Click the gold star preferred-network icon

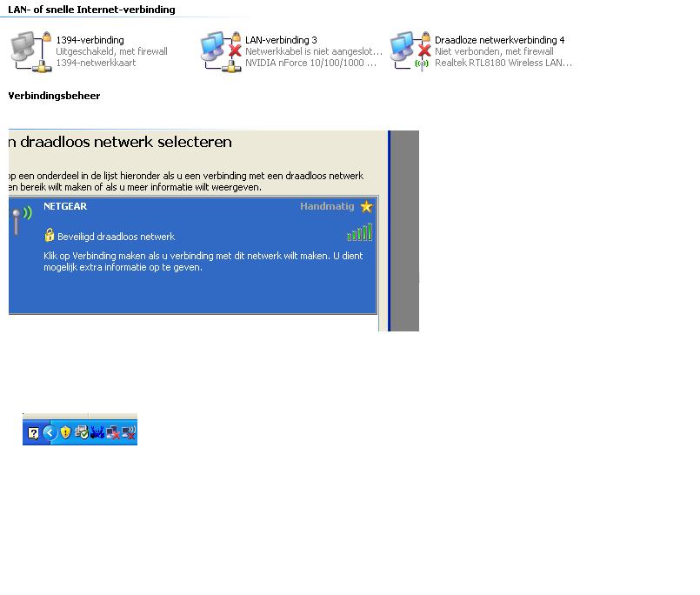point(366,206)
